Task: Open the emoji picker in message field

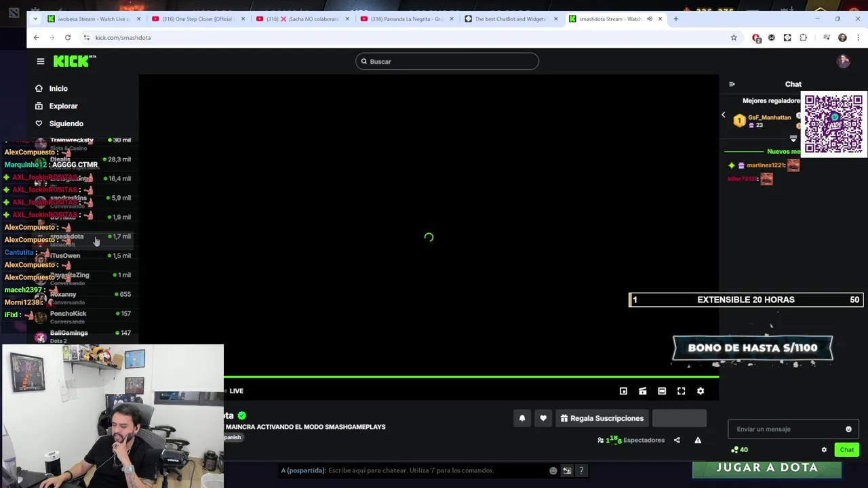Action: click(848, 429)
